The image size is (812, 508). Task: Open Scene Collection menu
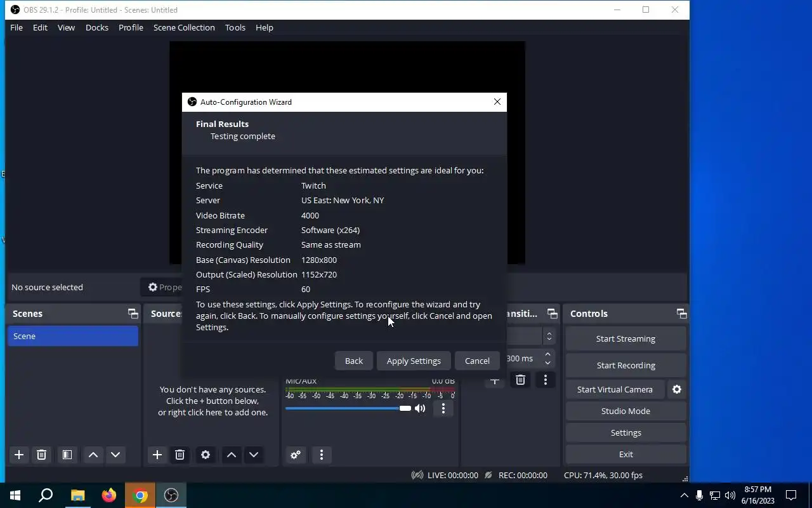tap(184, 27)
